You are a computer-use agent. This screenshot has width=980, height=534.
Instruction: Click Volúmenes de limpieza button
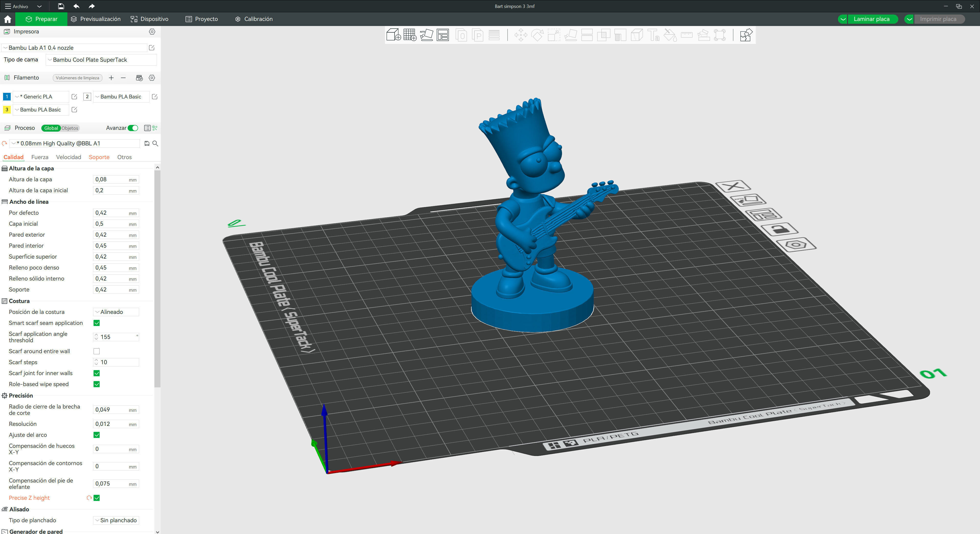tap(77, 78)
